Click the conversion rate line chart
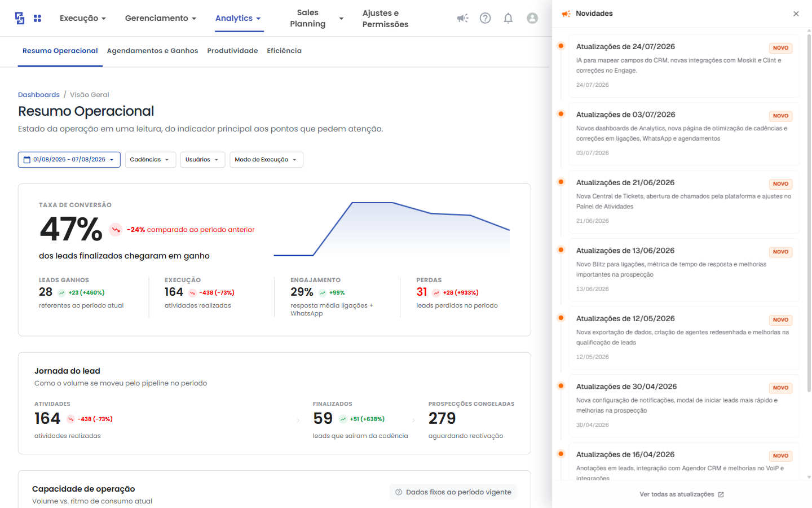The height and width of the screenshot is (508, 812). [x=392, y=229]
